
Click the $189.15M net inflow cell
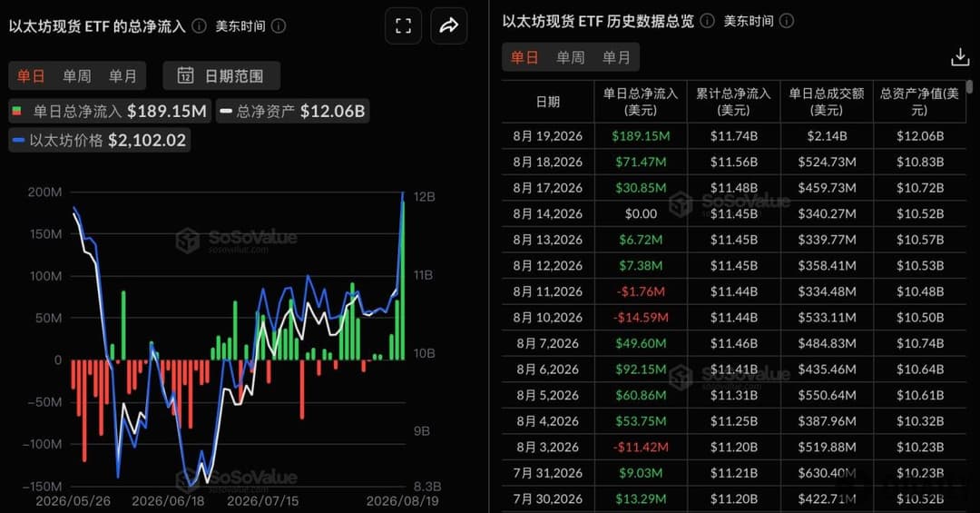[641, 136]
